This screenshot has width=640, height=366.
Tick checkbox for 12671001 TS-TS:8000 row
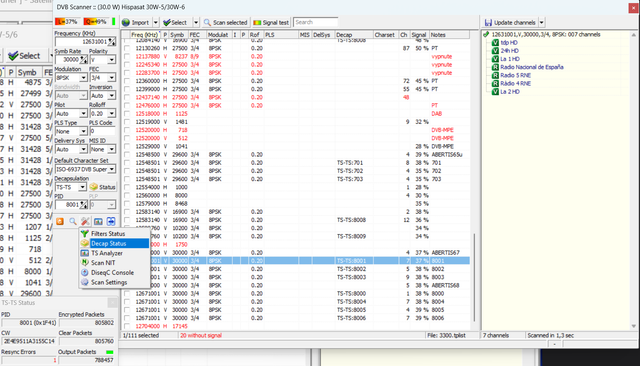127,293
